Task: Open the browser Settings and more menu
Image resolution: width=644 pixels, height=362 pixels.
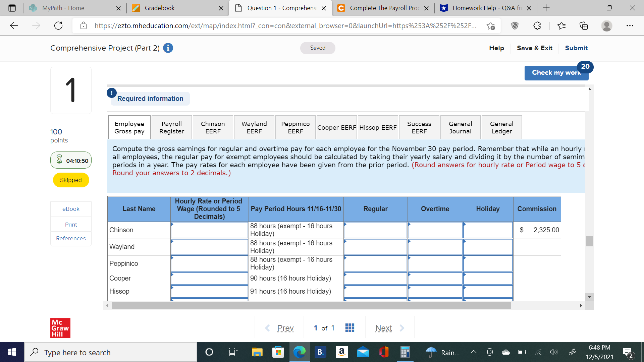Action: coord(630,25)
